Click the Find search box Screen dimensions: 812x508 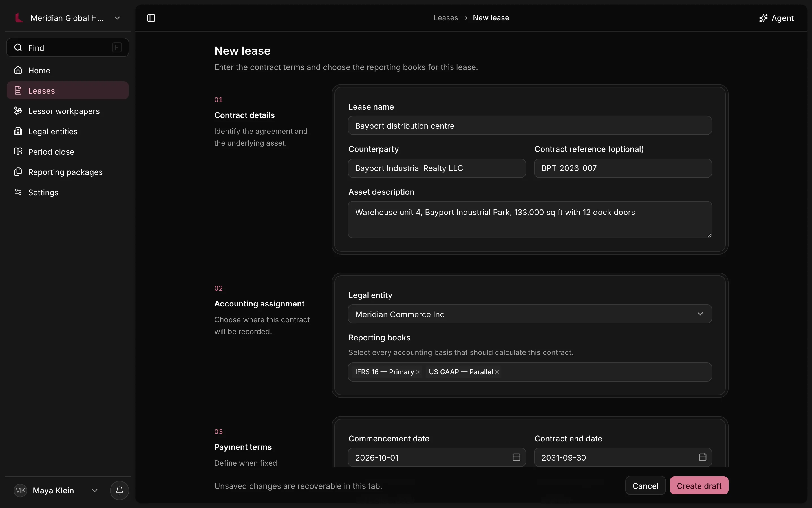tap(67, 48)
